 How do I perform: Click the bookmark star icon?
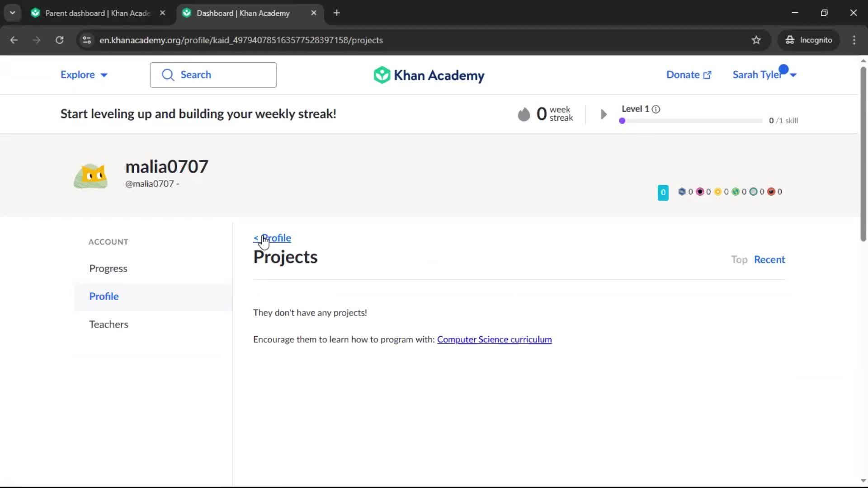[x=756, y=40]
